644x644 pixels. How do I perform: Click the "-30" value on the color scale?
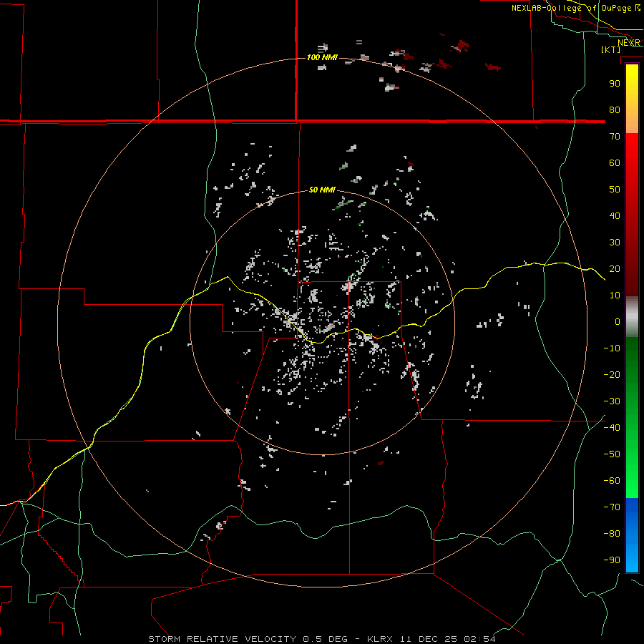[612, 401]
